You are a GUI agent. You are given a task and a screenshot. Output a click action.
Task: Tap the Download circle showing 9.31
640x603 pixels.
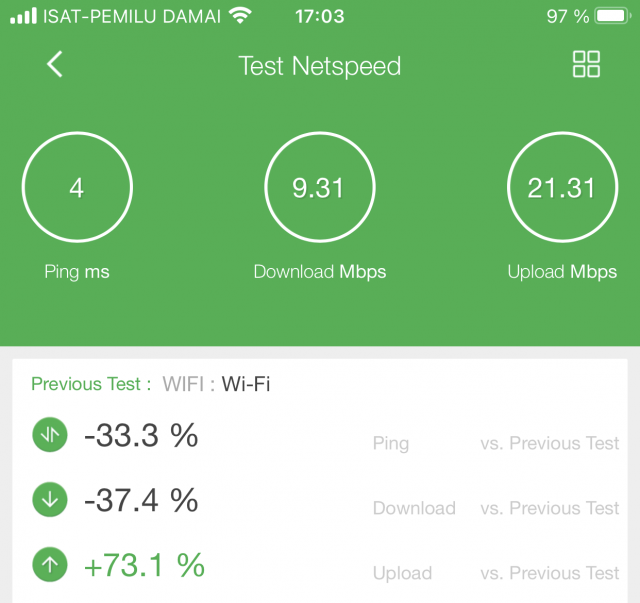320,187
